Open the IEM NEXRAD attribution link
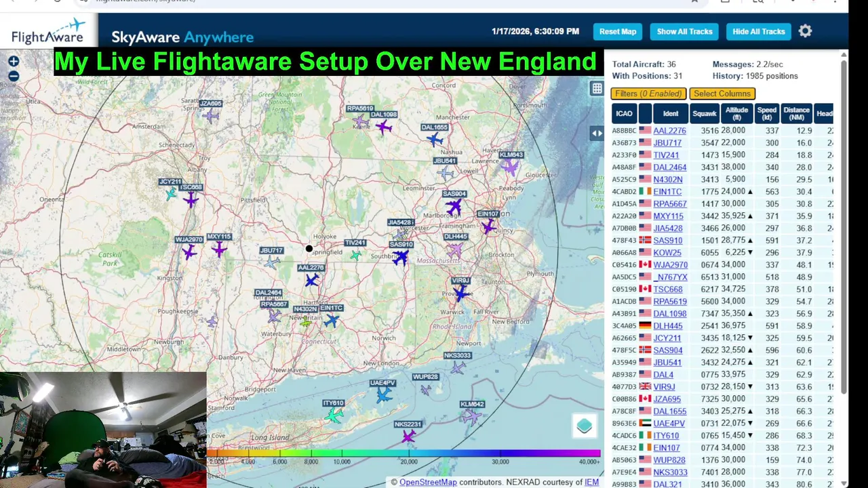The height and width of the screenshot is (488, 868). point(591,482)
